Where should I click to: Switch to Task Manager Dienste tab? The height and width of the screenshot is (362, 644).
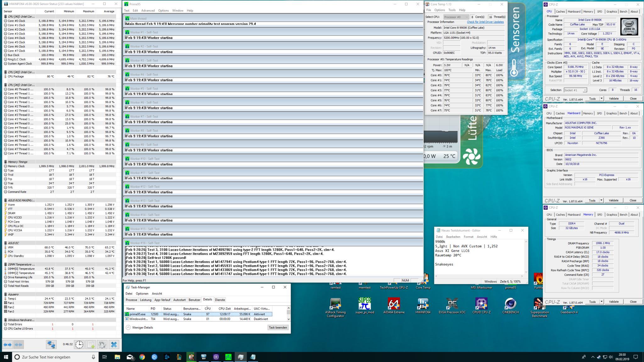220,300
